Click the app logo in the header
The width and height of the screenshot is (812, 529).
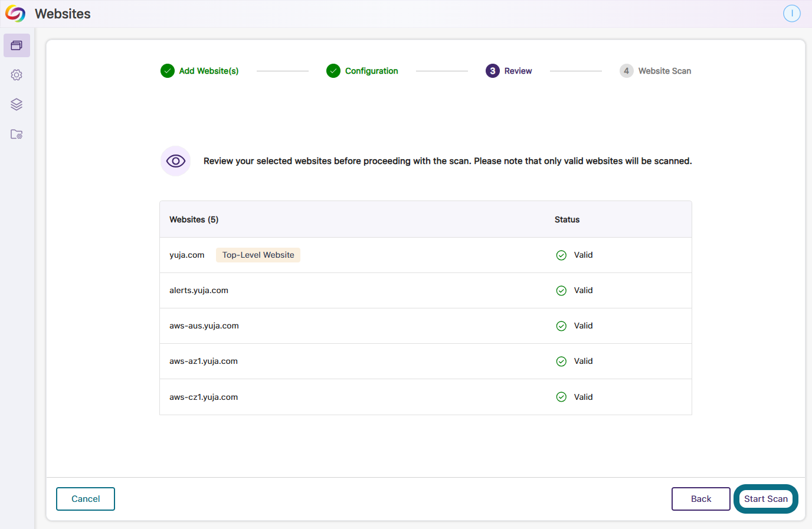(15, 14)
